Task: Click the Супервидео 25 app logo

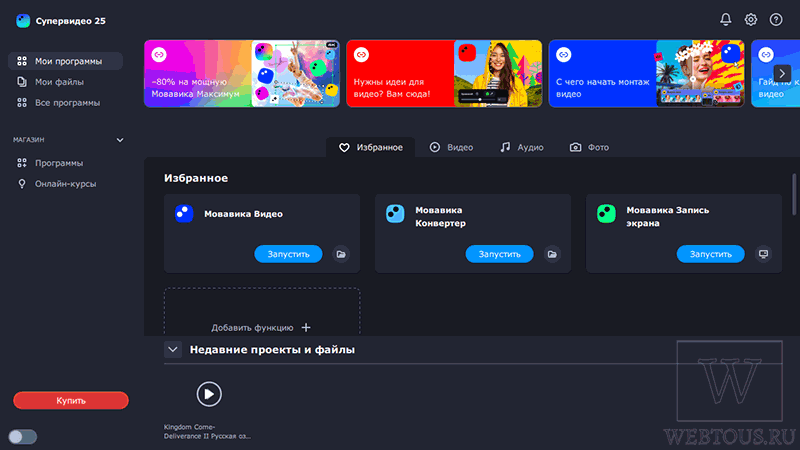Action: pyautogui.click(x=23, y=21)
